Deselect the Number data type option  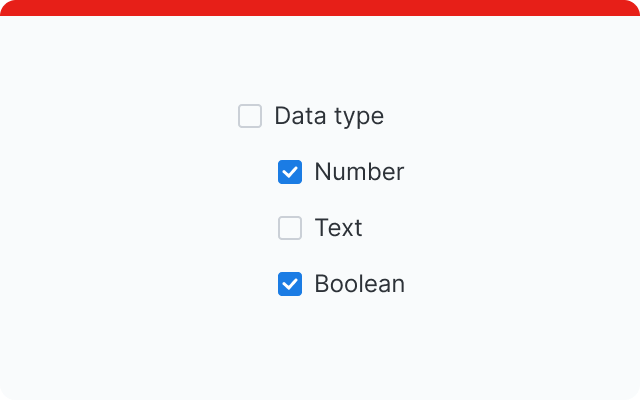point(290,172)
